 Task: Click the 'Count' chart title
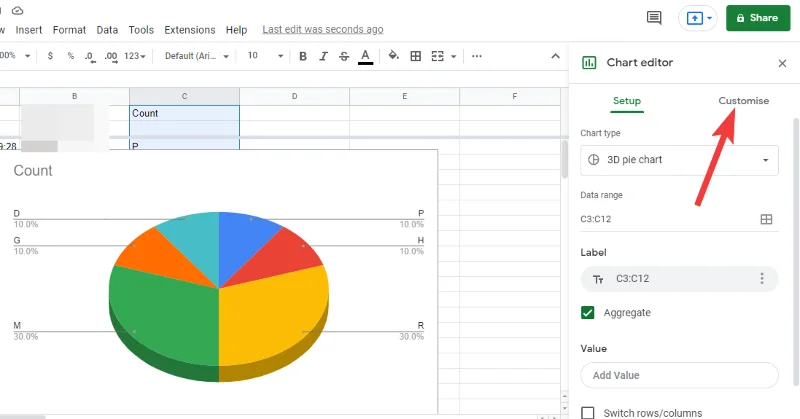33,170
